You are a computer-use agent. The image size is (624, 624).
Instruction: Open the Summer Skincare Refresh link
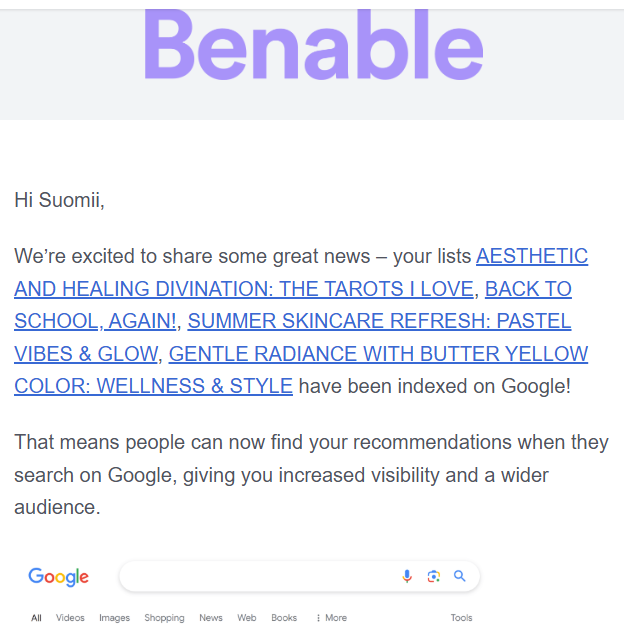tap(378, 321)
